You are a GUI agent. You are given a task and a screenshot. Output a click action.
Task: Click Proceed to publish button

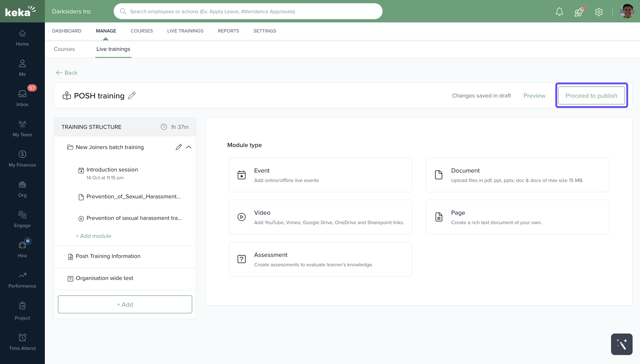pos(591,95)
